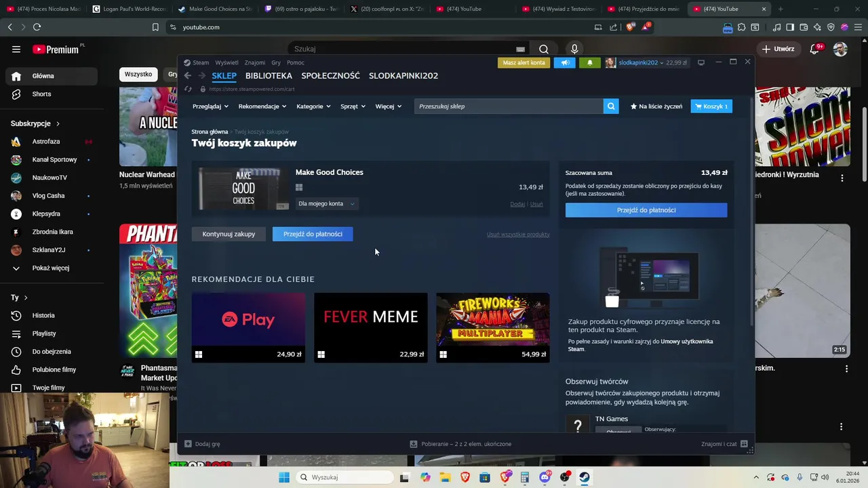The image size is (868, 488).
Task: Open Discord from the taskbar
Action: click(x=545, y=477)
